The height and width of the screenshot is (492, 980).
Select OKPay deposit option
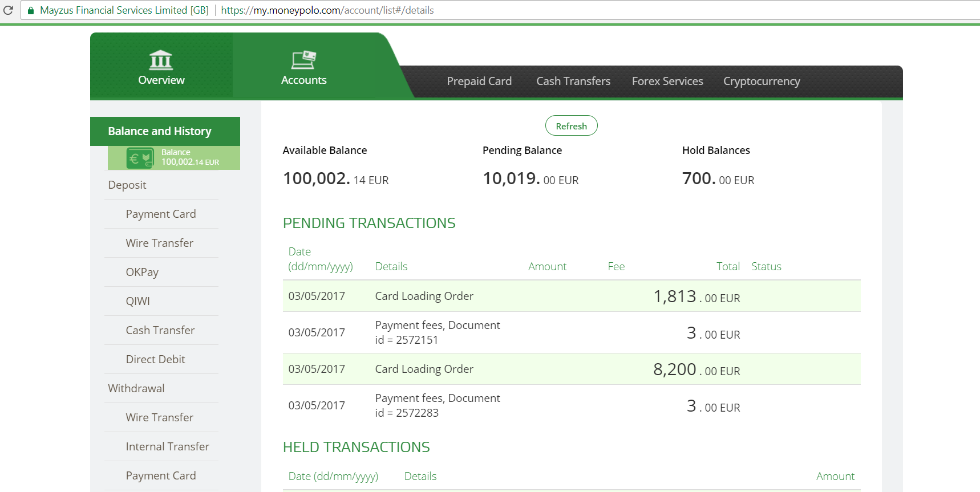click(x=142, y=272)
